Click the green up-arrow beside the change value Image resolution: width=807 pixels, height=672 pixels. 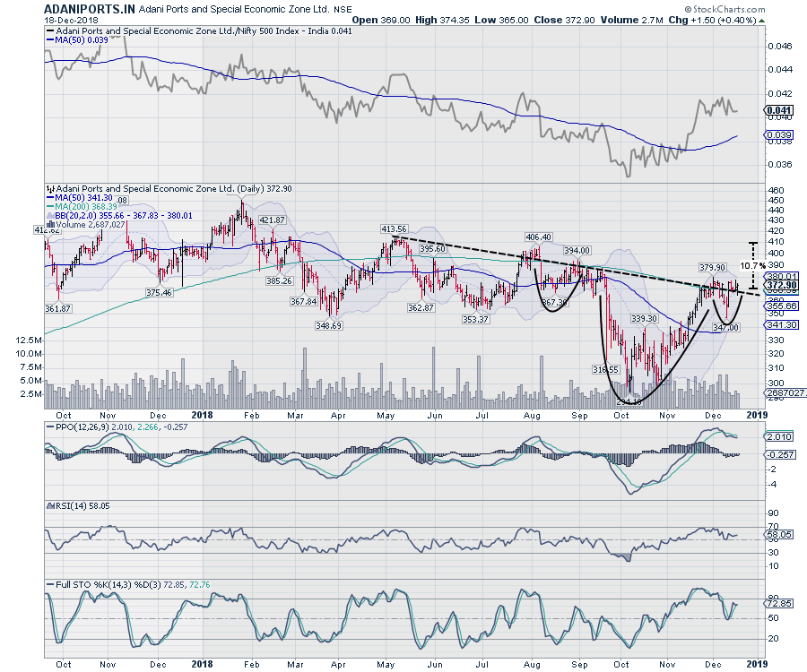pos(761,21)
